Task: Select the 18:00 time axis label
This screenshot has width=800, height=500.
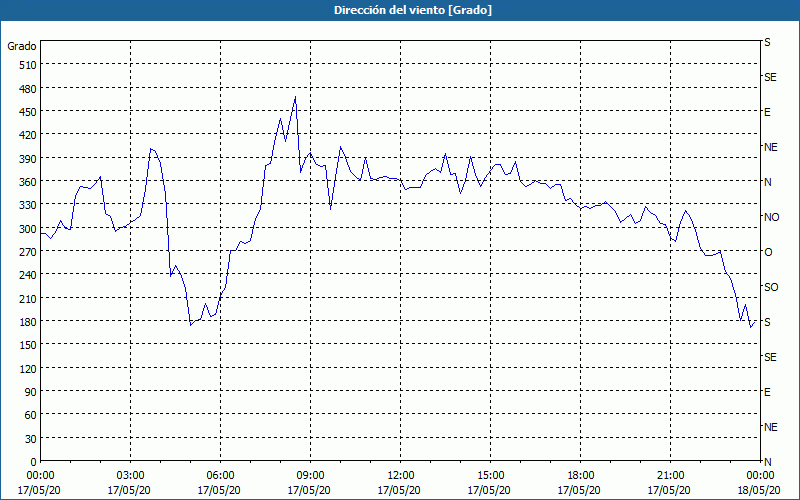Action: [x=580, y=476]
